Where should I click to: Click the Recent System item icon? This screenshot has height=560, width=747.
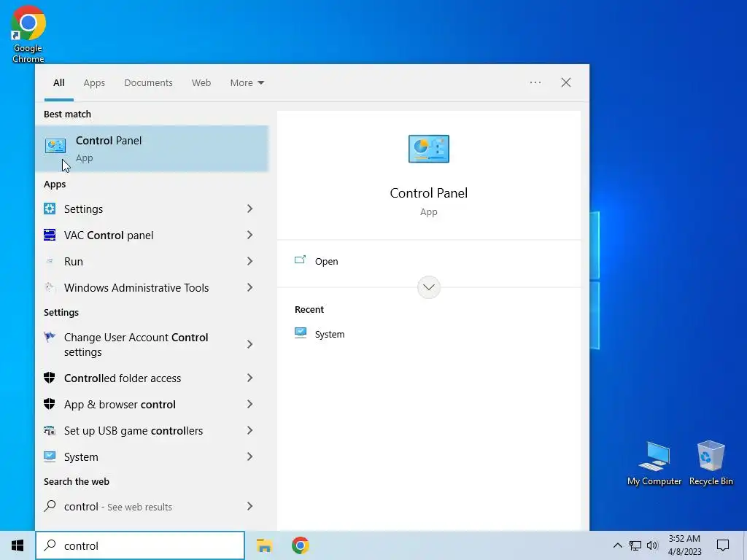(301, 332)
